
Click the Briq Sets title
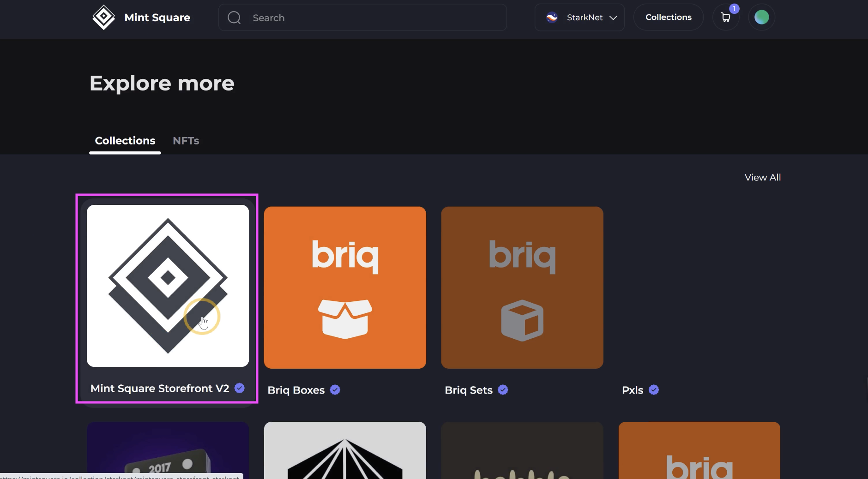[x=469, y=390]
